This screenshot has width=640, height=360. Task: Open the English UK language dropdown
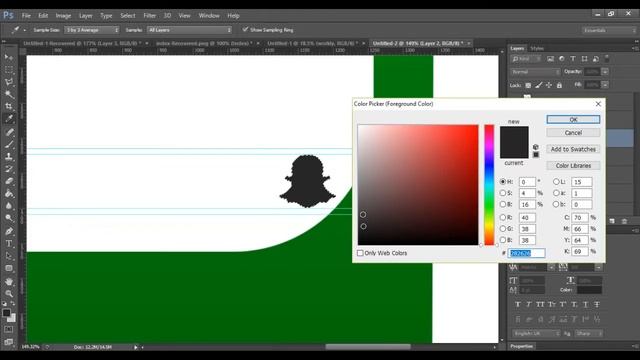[536, 333]
